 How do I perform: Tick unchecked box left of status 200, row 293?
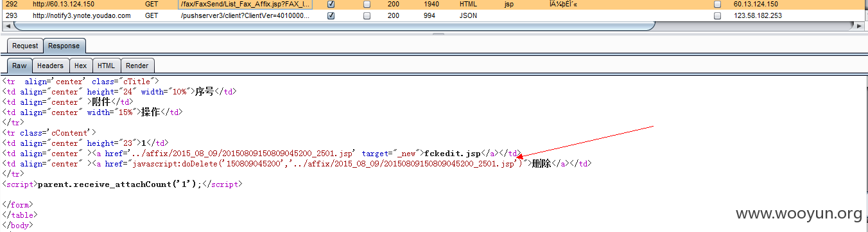[x=367, y=15]
